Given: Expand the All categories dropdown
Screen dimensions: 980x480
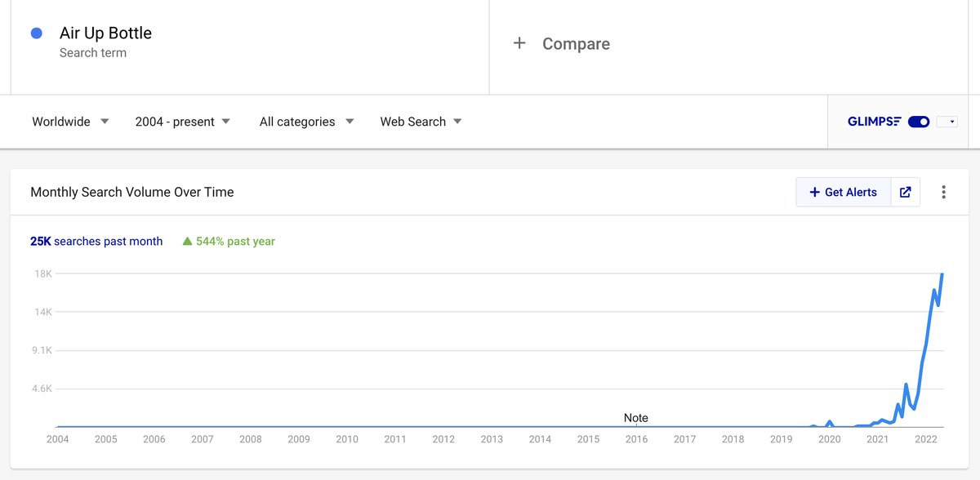Looking at the screenshot, I should (x=306, y=122).
